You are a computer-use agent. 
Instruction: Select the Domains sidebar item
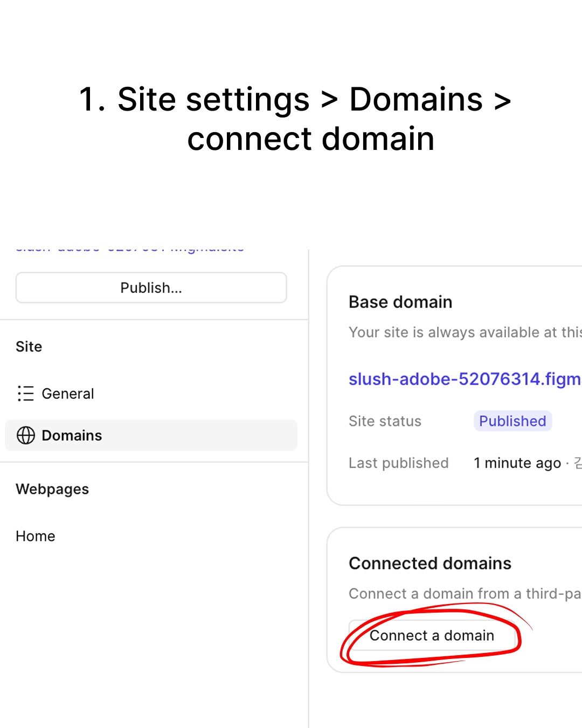[x=151, y=435]
